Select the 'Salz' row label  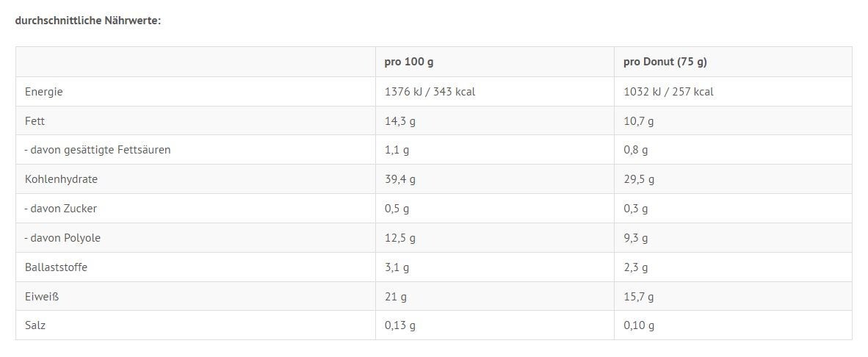tap(35, 325)
